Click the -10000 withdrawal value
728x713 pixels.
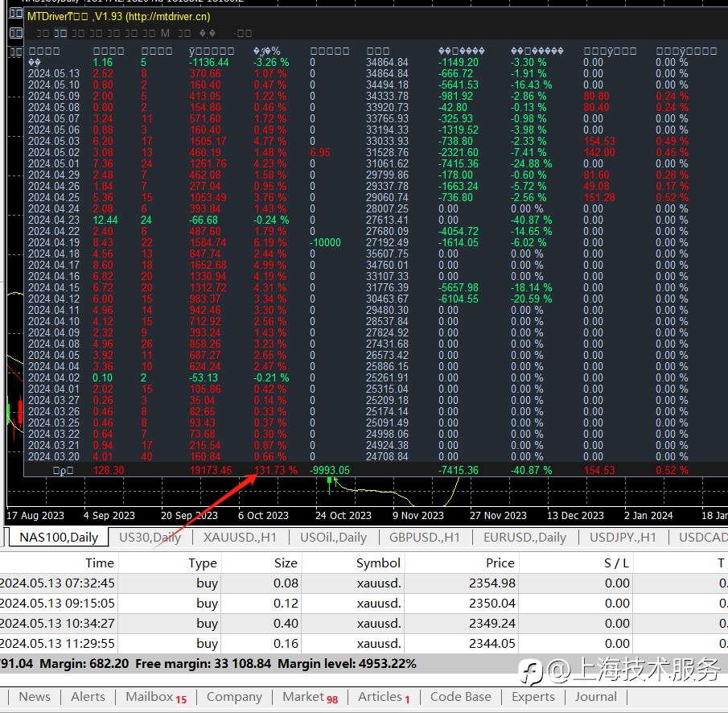pos(326,242)
